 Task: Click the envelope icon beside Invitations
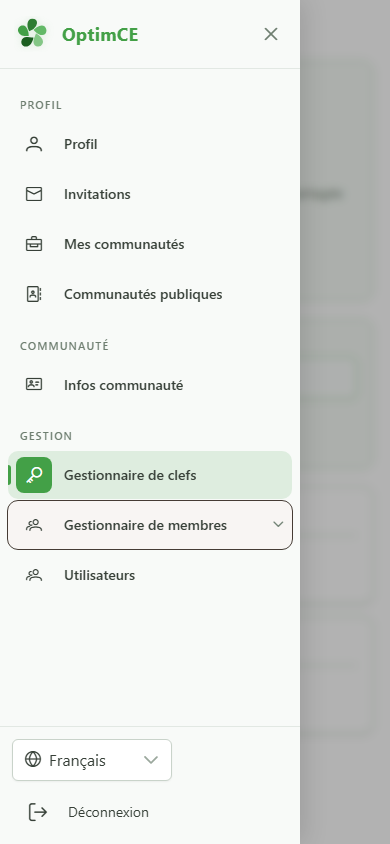click(34, 194)
